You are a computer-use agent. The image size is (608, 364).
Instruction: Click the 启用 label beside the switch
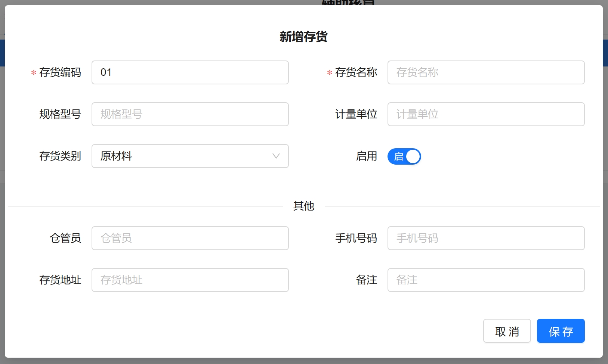click(x=366, y=156)
